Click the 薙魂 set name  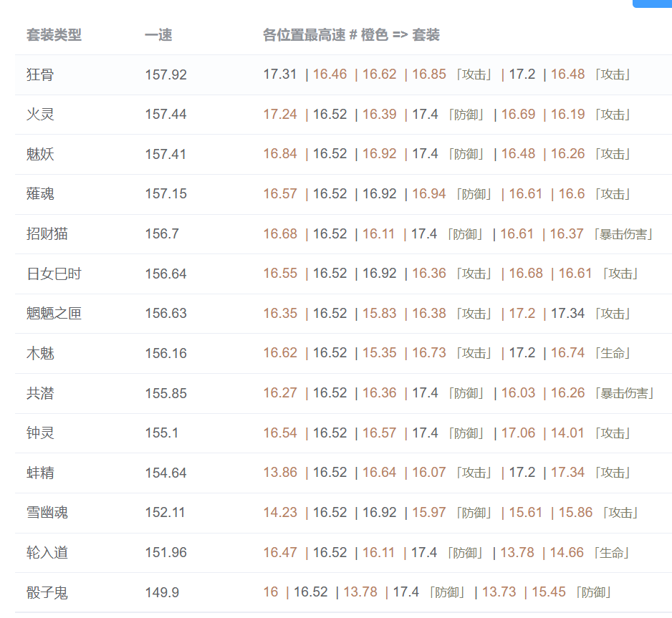40,194
